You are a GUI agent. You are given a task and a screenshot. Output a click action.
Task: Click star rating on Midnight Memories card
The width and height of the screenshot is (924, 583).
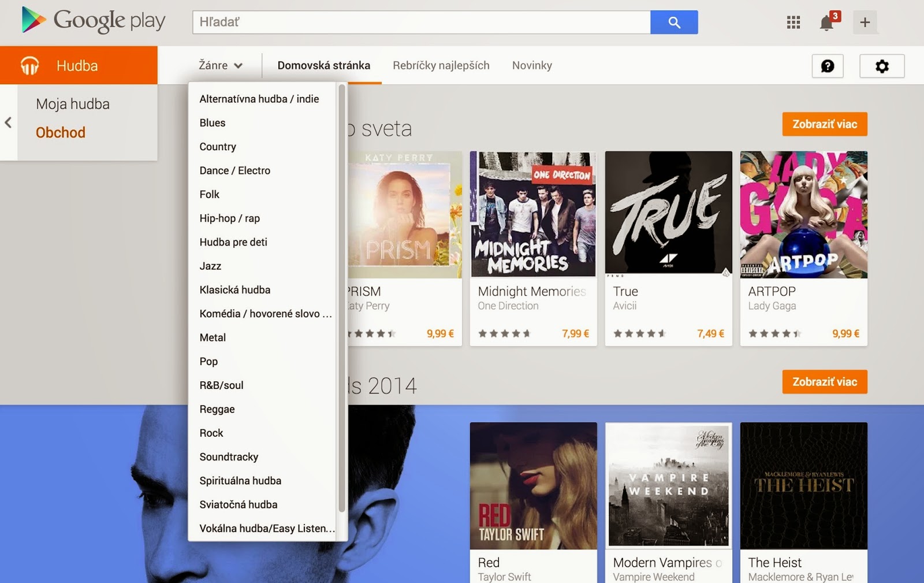click(504, 333)
